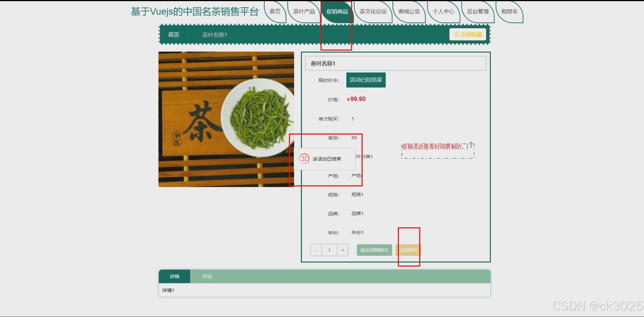Click the 活动已经结束 countdown badge

click(x=366, y=80)
